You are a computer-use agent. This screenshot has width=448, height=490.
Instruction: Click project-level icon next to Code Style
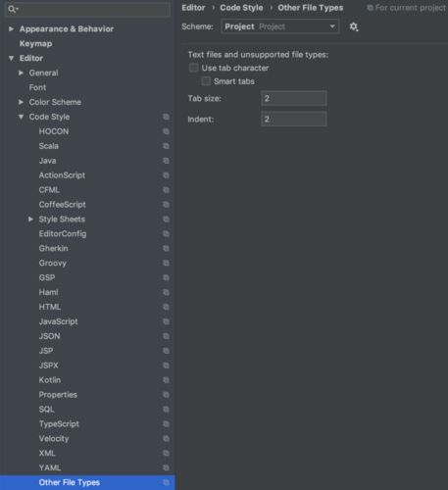click(166, 117)
